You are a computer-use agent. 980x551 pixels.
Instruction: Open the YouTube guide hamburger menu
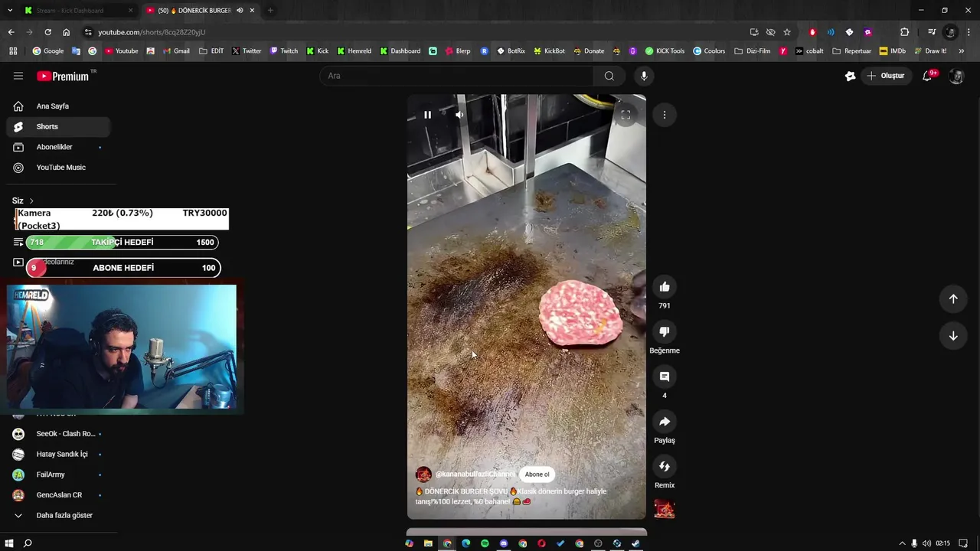click(18, 76)
